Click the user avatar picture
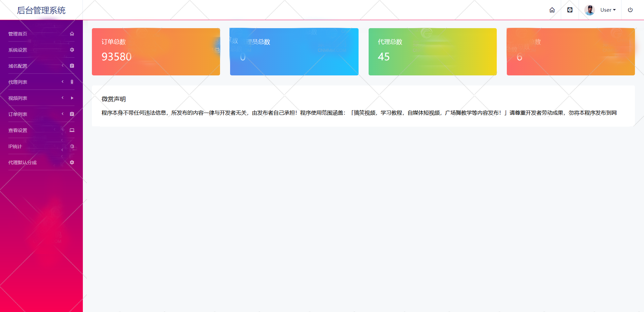644x312 pixels. 589,10
